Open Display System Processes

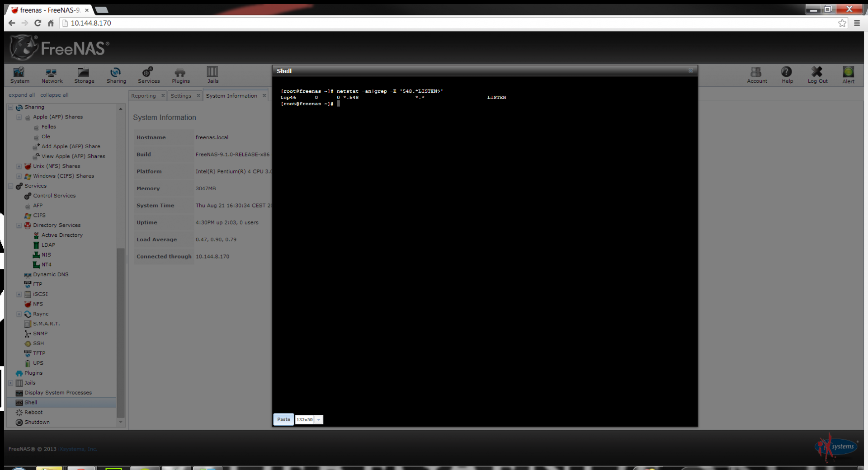(58, 393)
